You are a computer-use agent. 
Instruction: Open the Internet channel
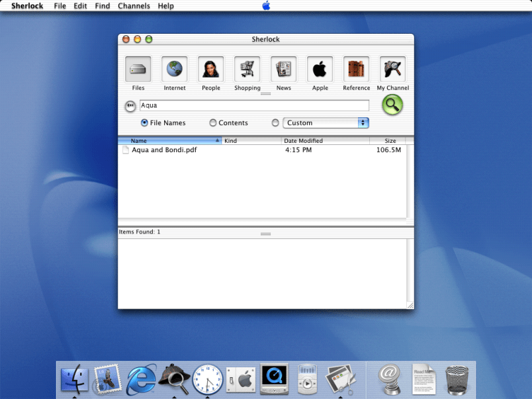pyautogui.click(x=175, y=69)
